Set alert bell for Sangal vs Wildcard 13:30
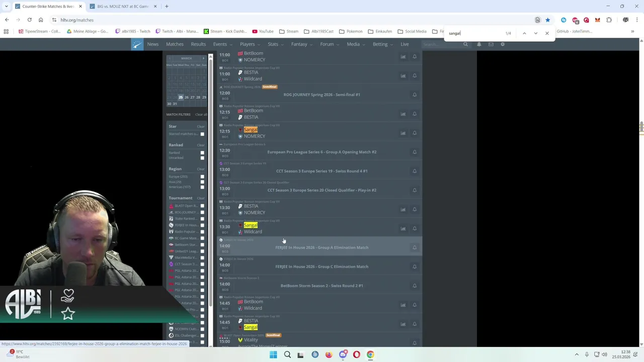The height and width of the screenshot is (362, 644). [x=415, y=228]
